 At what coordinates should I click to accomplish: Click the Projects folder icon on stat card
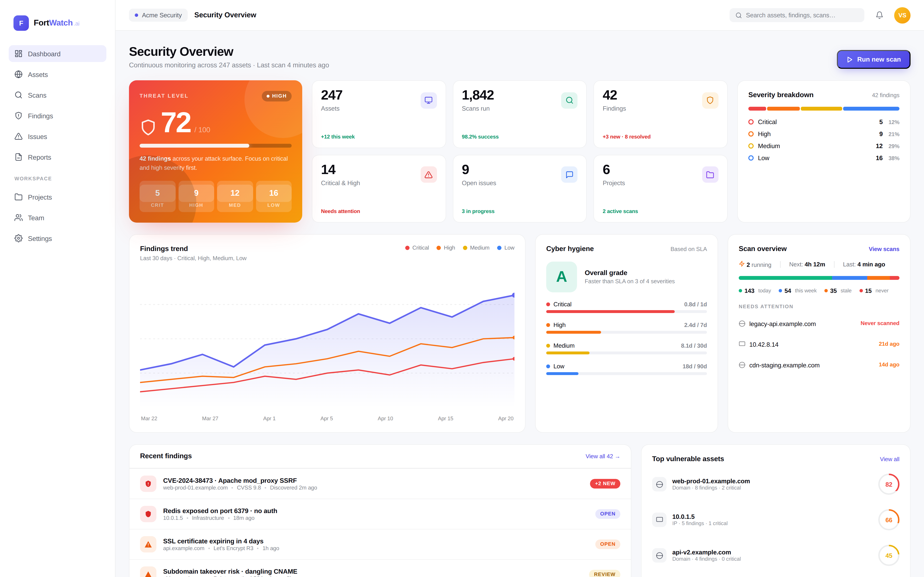[x=710, y=175]
